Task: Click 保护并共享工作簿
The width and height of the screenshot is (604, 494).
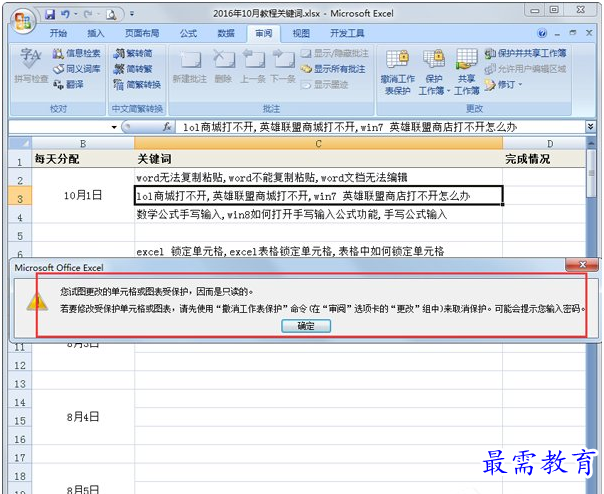Action: 525,53
